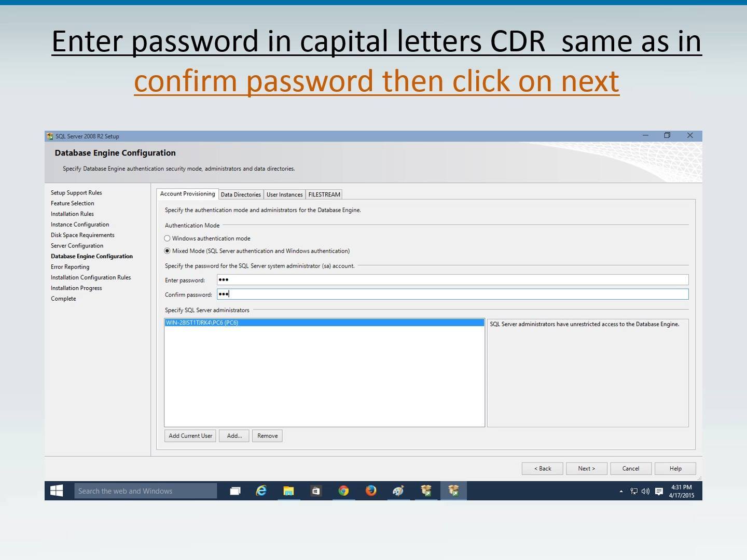Open the Windows Start menu

coord(57,491)
